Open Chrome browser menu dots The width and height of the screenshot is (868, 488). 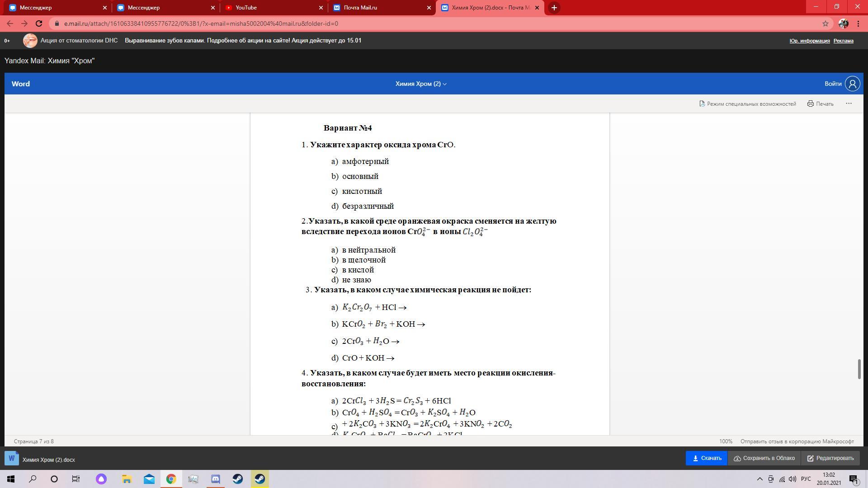tap(858, 23)
